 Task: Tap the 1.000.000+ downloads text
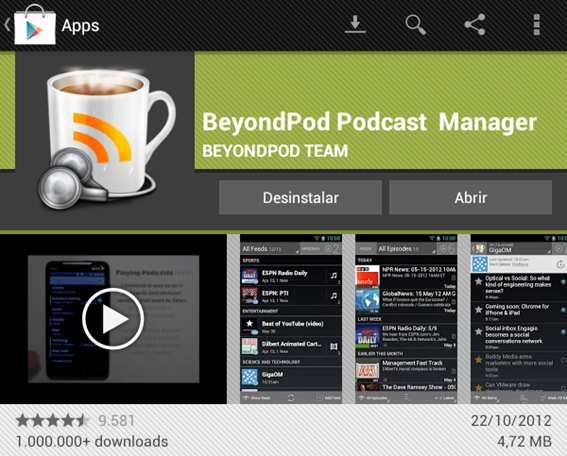tap(92, 442)
